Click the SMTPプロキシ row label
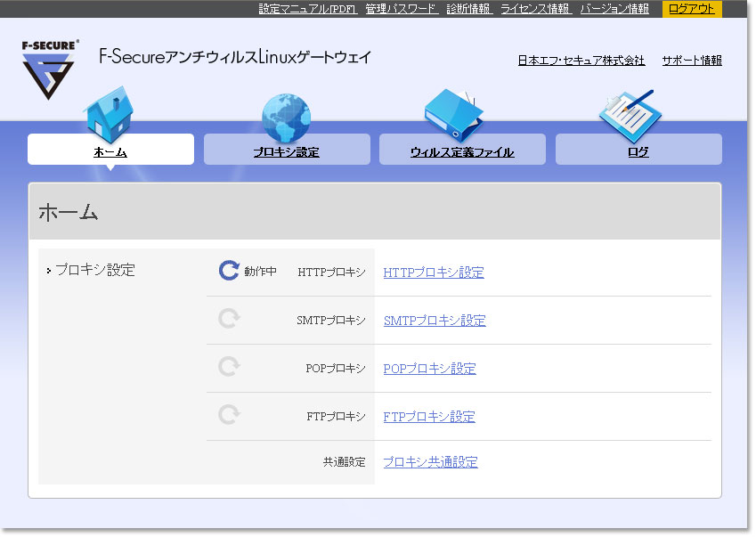 pyautogui.click(x=331, y=321)
